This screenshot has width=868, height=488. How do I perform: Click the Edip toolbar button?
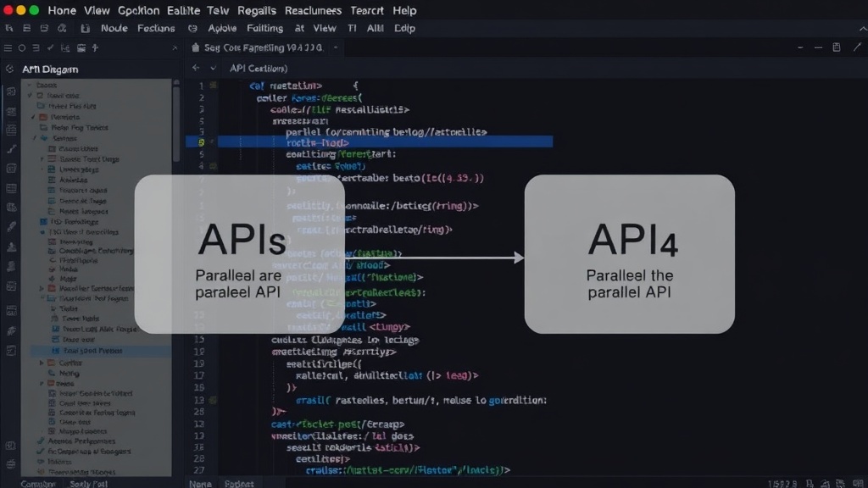404,28
